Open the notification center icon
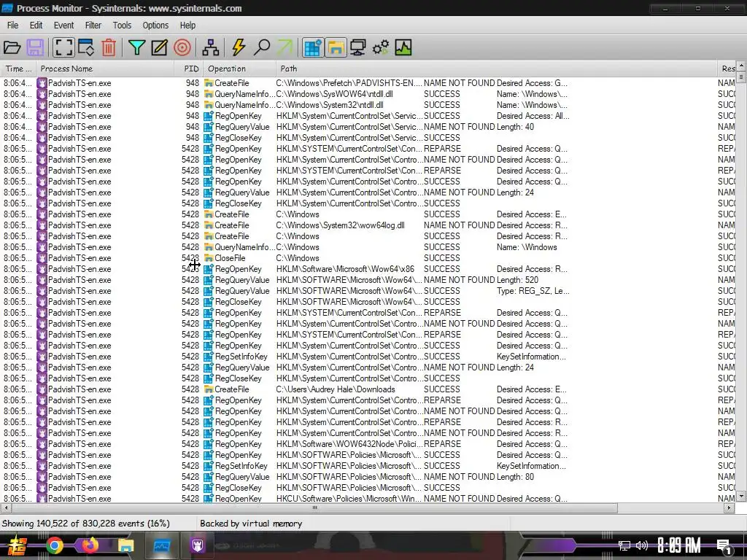 pyautogui.click(x=724, y=547)
